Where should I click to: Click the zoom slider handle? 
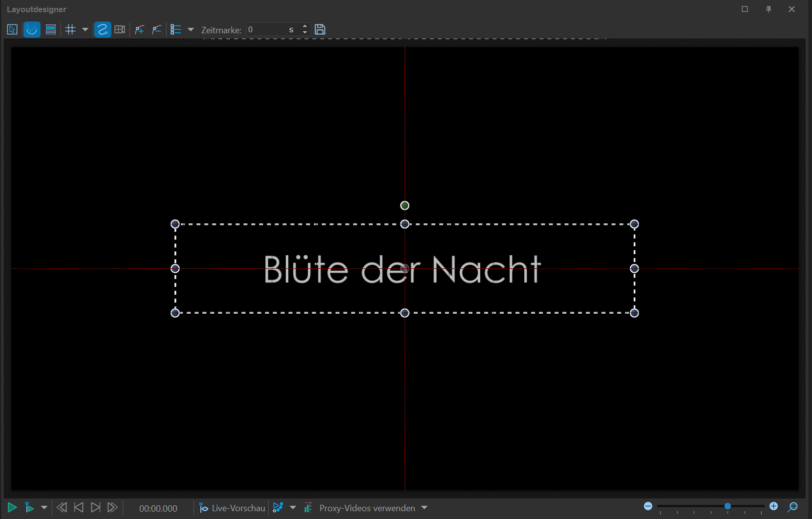727,506
